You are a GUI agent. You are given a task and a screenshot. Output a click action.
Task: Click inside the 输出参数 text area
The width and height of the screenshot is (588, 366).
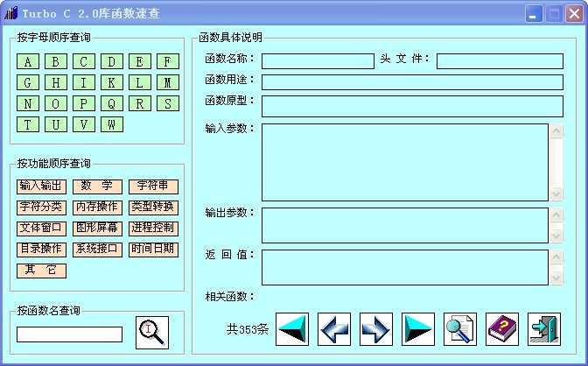pyautogui.click(x=405, y=225)
